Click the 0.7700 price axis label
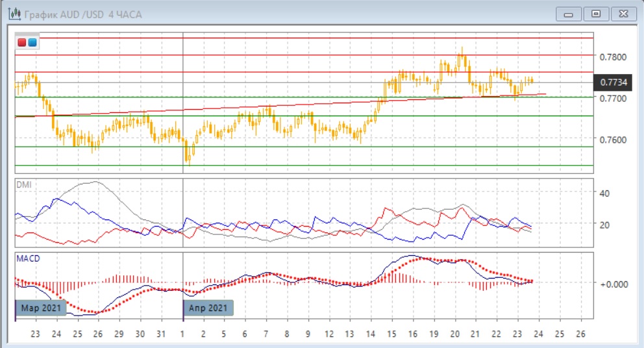 [x=613, y=99]
